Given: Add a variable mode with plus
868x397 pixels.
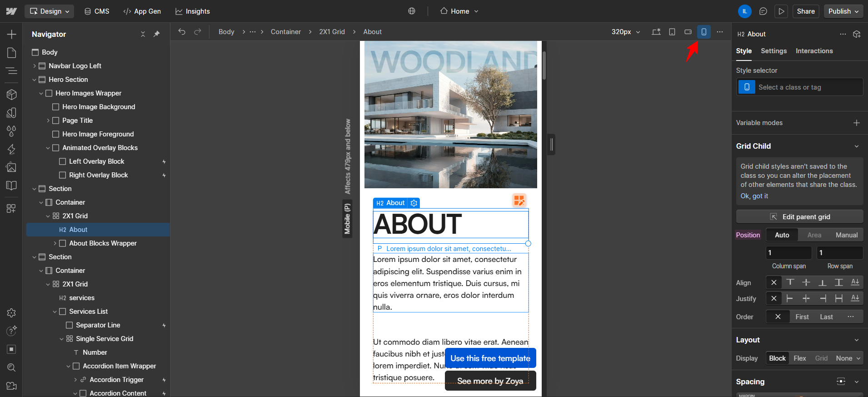Looking at the screenshot, I should (x=857, y=123).
